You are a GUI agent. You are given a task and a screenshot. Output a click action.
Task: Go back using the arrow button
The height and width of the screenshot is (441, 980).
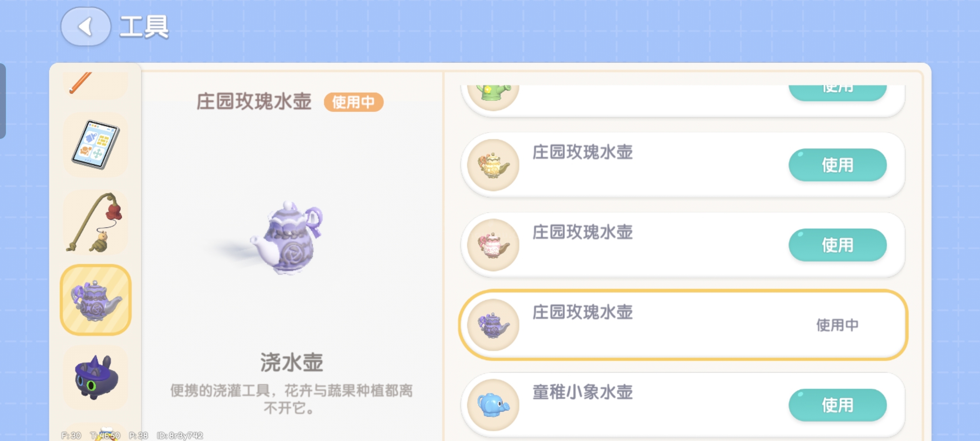(86, 26)
